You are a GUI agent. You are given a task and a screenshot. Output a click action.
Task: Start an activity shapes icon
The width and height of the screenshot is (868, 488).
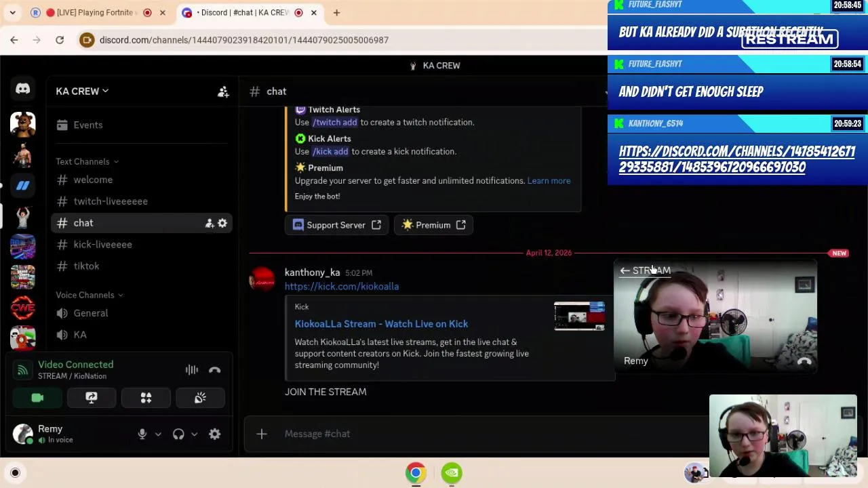pyautogui.click(x=146, y=398)
